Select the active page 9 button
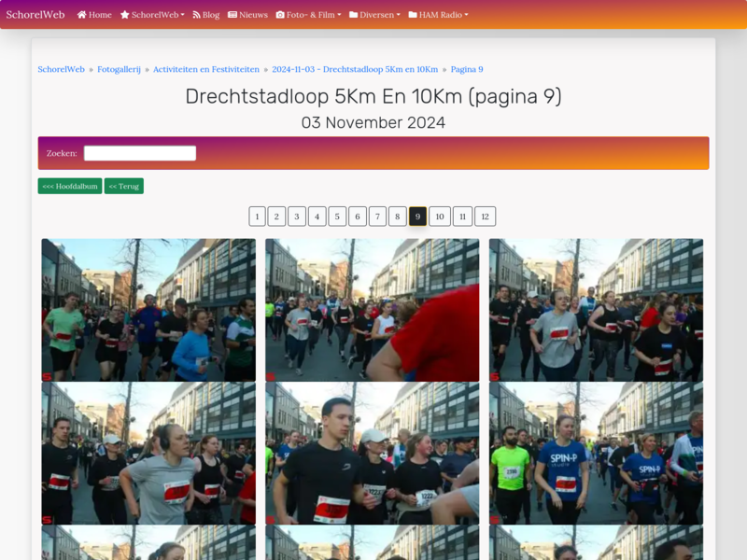The image size is (747, 560). [417, 217]
